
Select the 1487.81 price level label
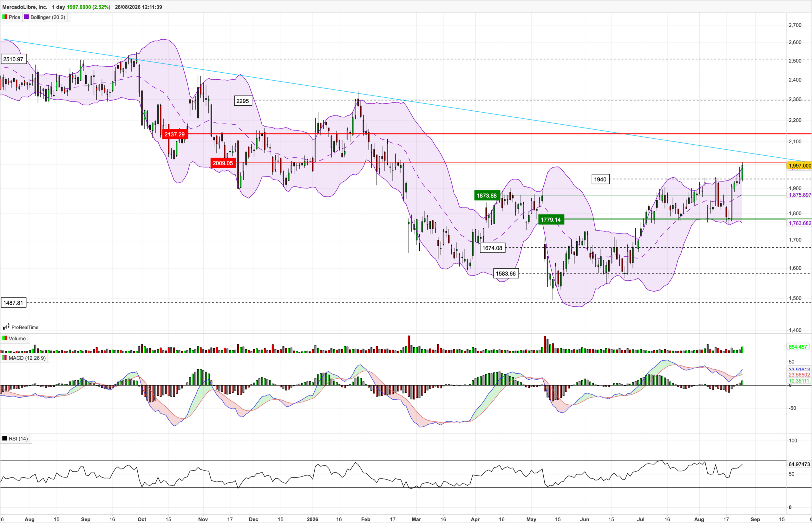[13, 303]
